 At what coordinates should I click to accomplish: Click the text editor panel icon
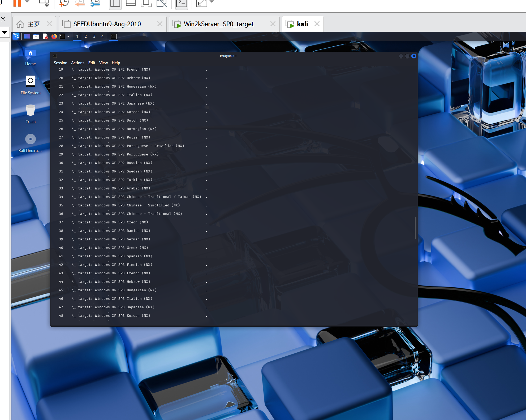45,36
